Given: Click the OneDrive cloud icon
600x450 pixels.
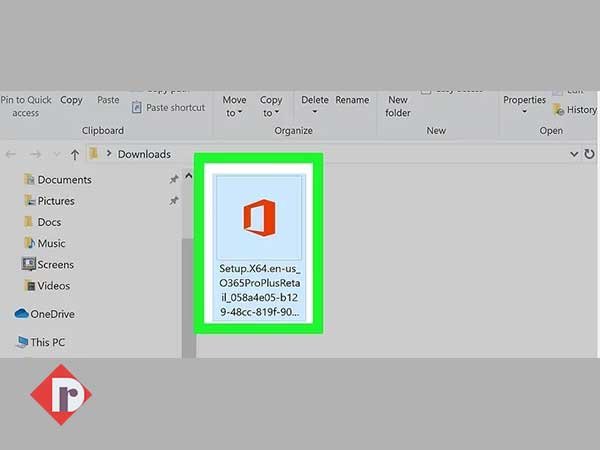Looking at the screenshot, I should click(21, 314).
